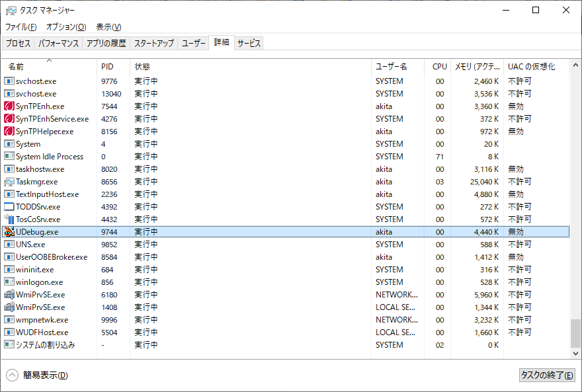Click the SynTPEnhService.exe red icon
The image size is (582, 392).
[9, 119]
